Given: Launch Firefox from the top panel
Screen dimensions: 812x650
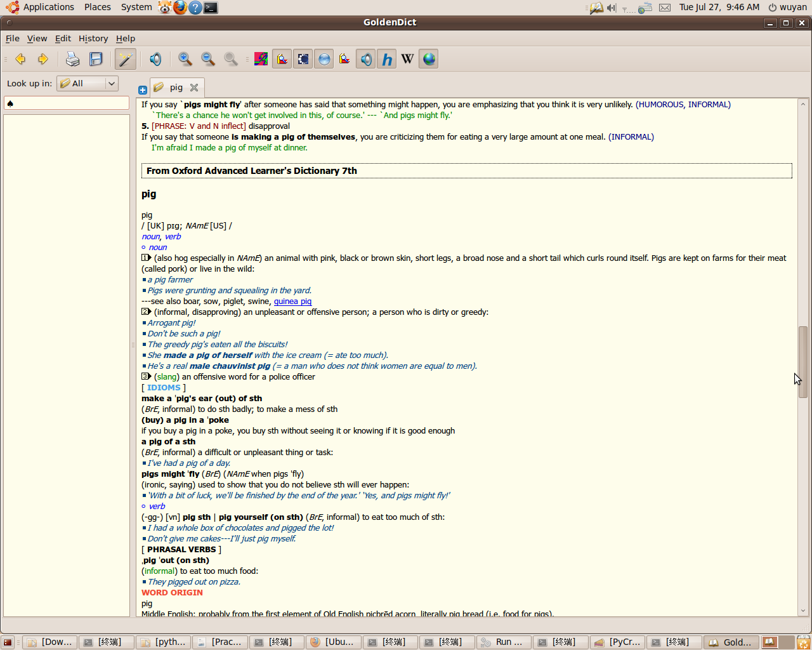Looking at the screenshot, I should click(180, 8).
